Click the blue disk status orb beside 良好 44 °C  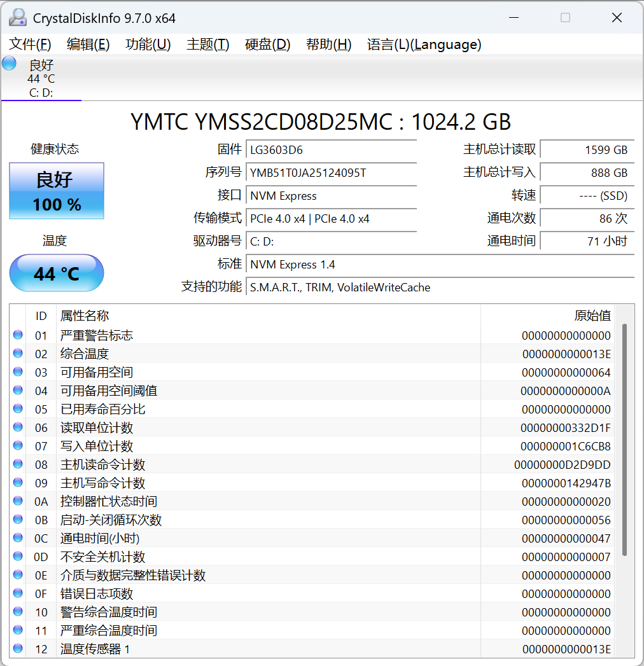click(x=10, y=63)
